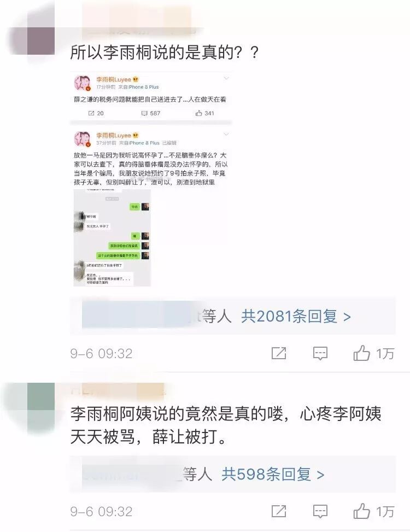
Task: Open 李雨桐Luyee profile in first embedded post
Action: point(114,79)
